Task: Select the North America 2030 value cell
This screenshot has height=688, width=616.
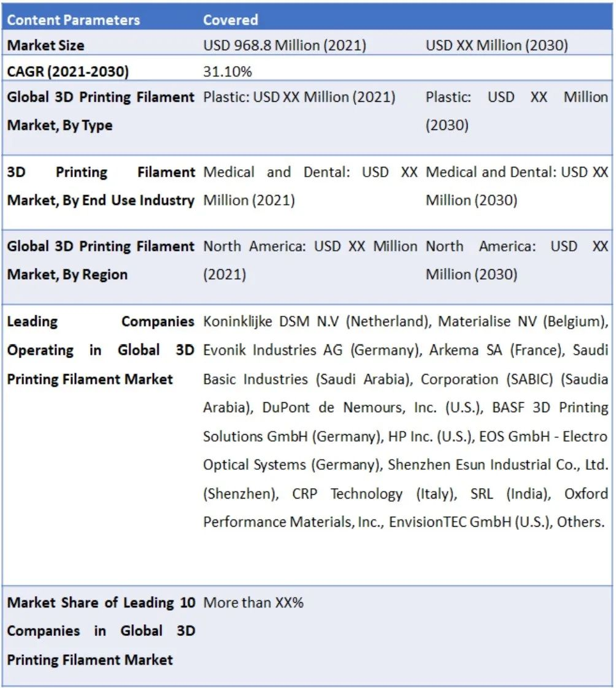Action: pos(517,260)
